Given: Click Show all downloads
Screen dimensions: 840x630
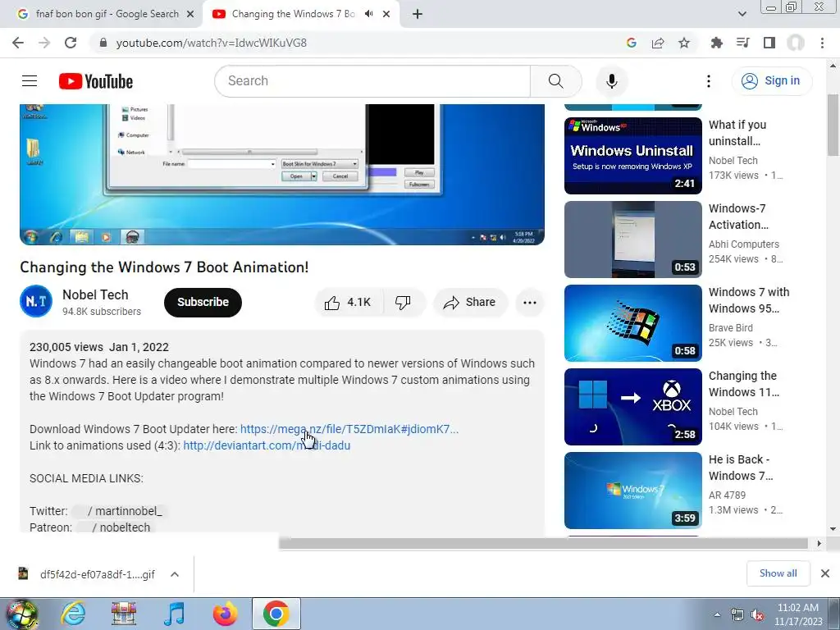Looking at the screenshot, I should pos(778,573).
